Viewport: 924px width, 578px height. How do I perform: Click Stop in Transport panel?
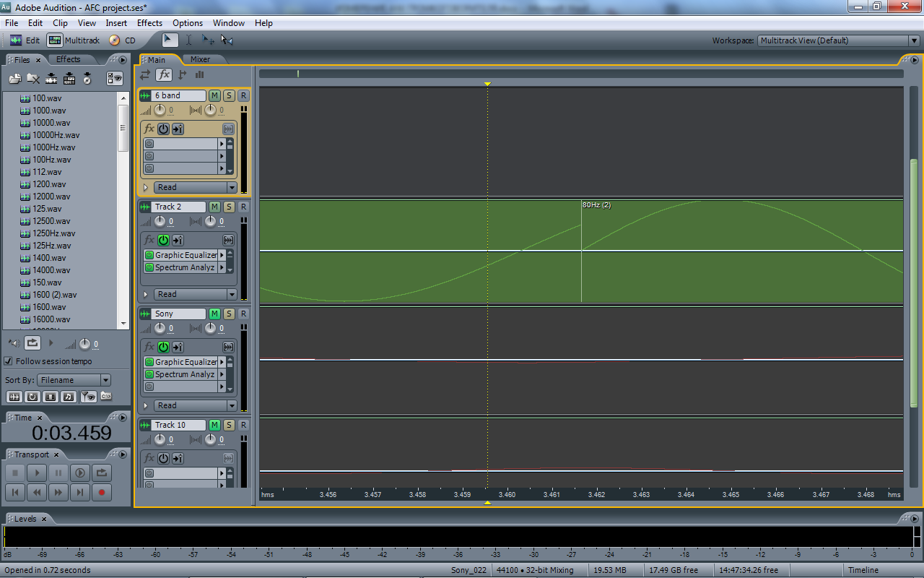tap(14, 473)
